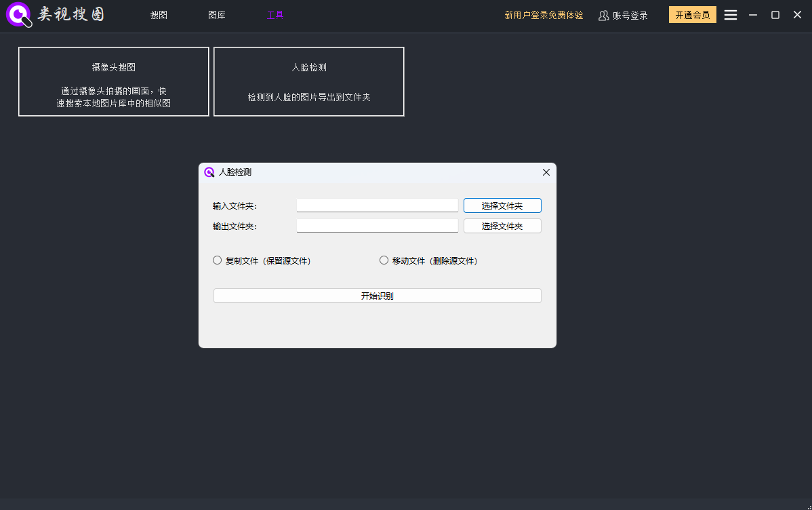Image resolution: width=812 pixels, height=510 pixels.
Task: Focus the 输入文件夹 text field
Action: pyautogui.click(x=377, y=205)
